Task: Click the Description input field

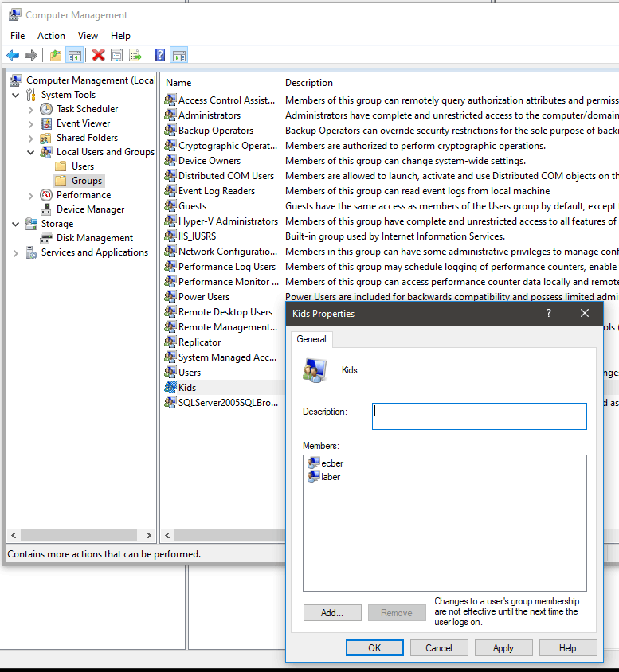Action: click(x=480, y=416)
